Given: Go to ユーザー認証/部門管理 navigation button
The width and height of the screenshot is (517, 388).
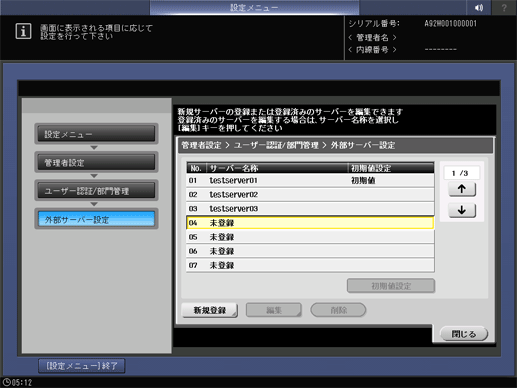Looking at the screenshot, I should point(96,191).
